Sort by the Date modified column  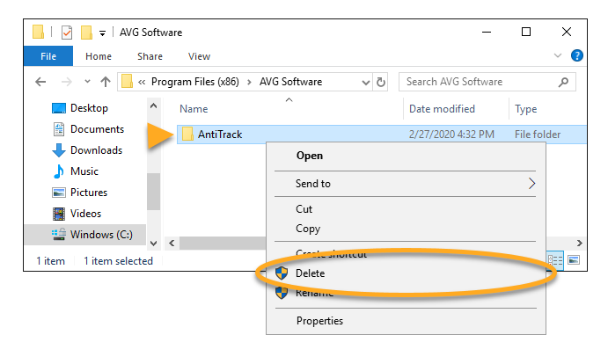point(442,109)
